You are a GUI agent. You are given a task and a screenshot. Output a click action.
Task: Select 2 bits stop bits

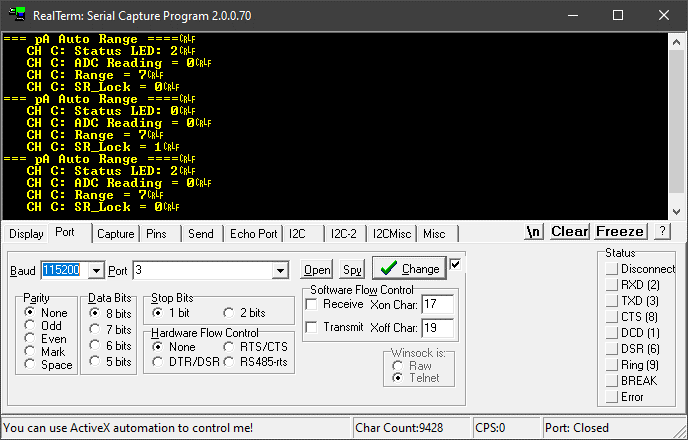(228, 313)
